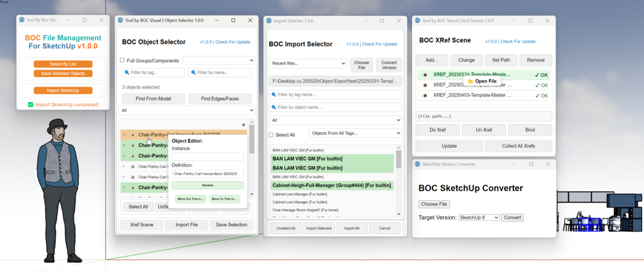Click the orange Import SketchUp button

pos(63,90)
